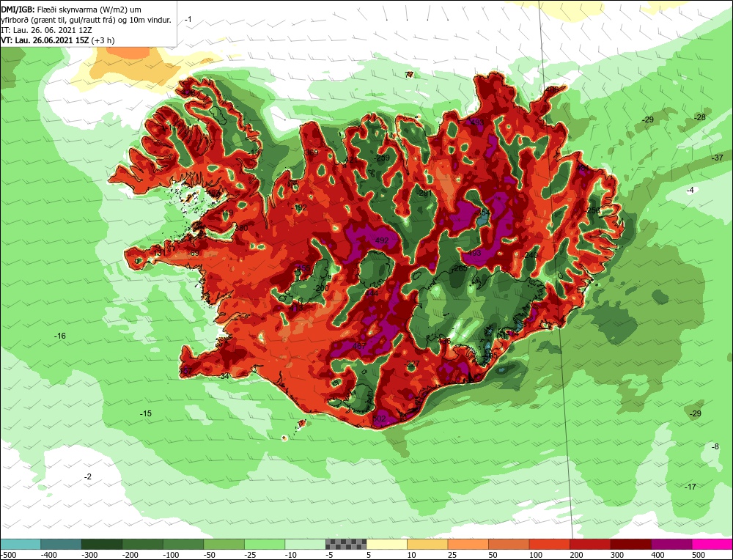Click the 'IT: Lau. 26. 06. 2021 12Z' line
Screen dimensions: 733x560
tap(46, 30)
